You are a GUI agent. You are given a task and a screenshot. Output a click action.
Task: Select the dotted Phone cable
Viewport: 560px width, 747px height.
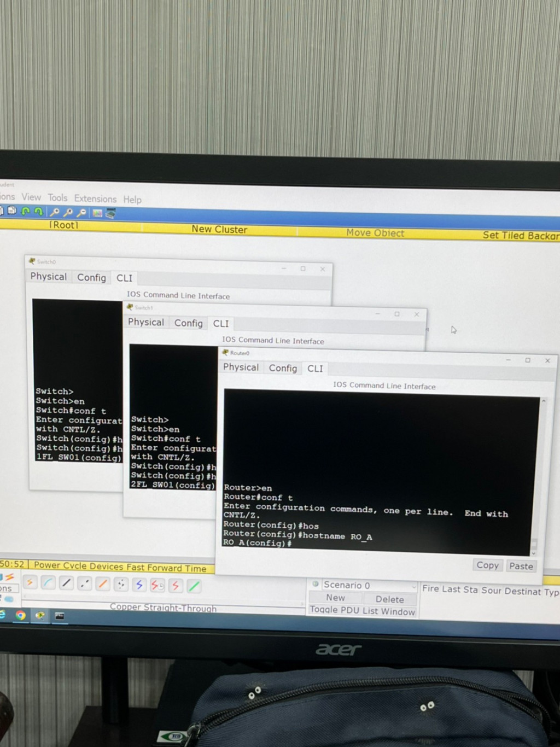(x=121, y=585)
